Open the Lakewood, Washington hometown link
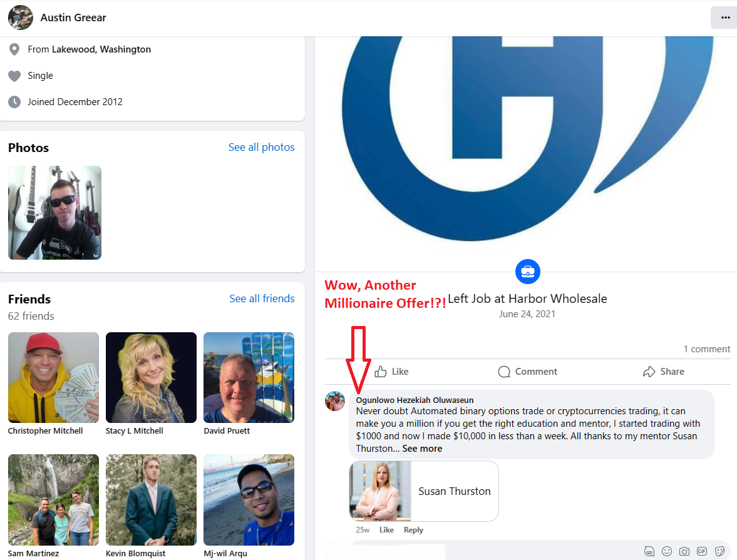The height and width of the screenshot is (560, 737). 101,49
